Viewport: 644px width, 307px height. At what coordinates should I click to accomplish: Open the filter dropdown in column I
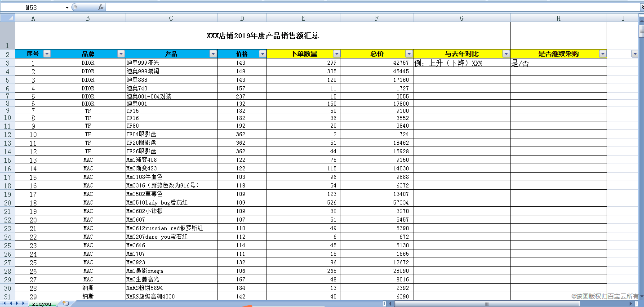coord(635,54)
